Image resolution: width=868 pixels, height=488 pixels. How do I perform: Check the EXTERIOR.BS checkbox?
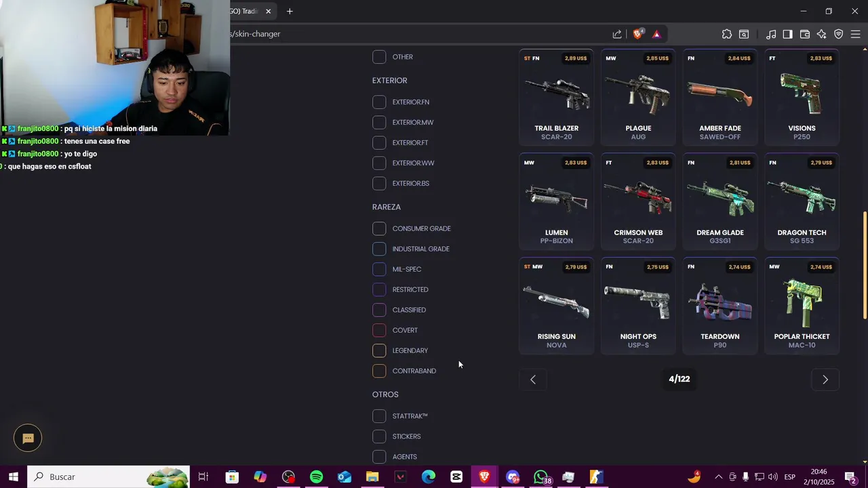(x=380, y=184)
